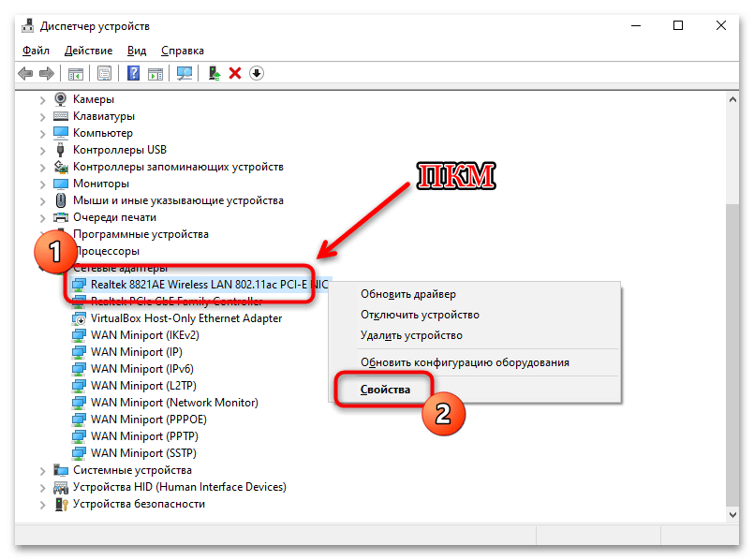Click the blue Help question-mark toolbar icon
Viewport: 754px width, 560px height.
(134, 73)
